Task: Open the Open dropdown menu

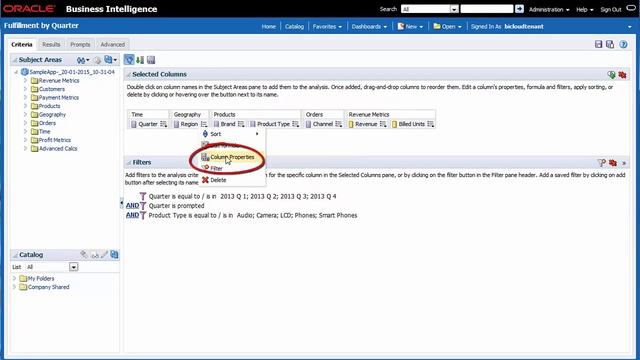Action: pyautogui.click(x=447, y=27)
